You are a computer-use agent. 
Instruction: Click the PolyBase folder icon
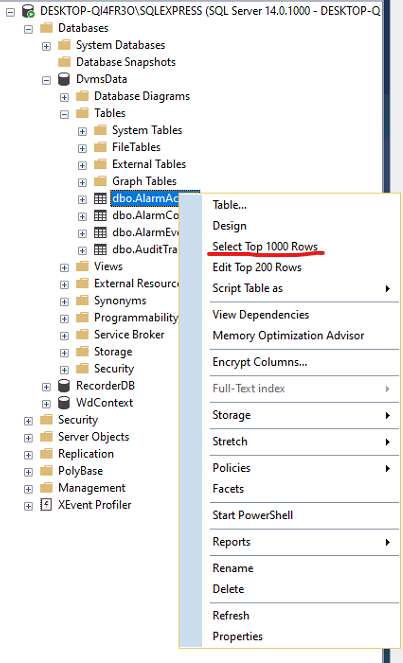tap(46, 471)
